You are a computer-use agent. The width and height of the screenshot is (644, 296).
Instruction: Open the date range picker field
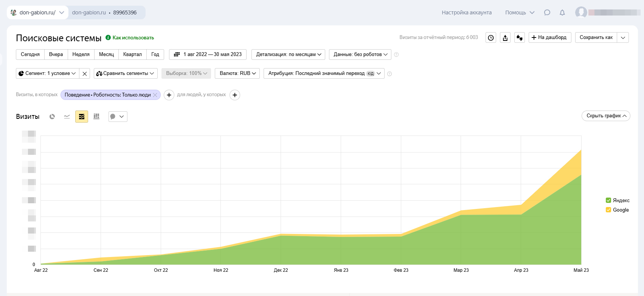(x=208, y=55)
